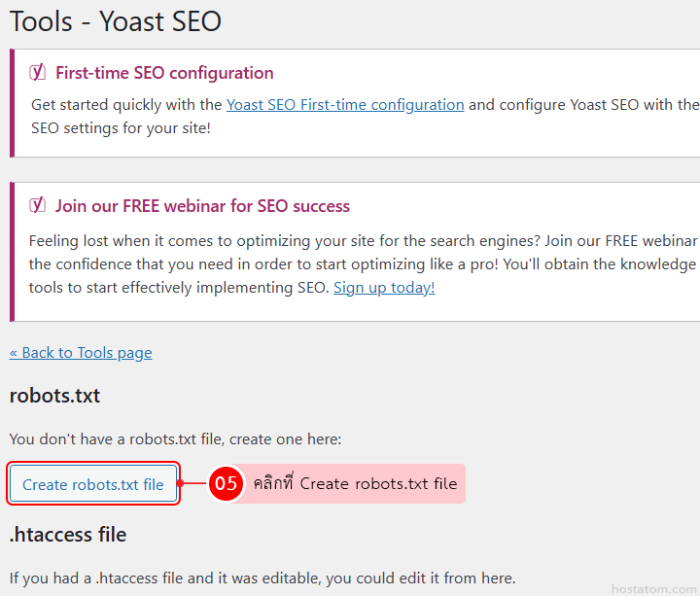Viewport: 700px width, 596px height.
Task: Click the .htaccess file section heading
Action: (x=68, y=535)
